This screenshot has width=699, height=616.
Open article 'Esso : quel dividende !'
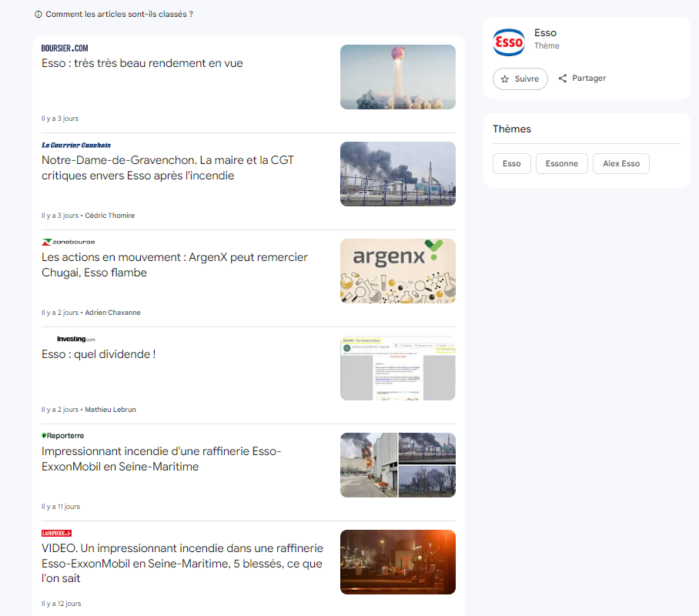pos(99,354)
